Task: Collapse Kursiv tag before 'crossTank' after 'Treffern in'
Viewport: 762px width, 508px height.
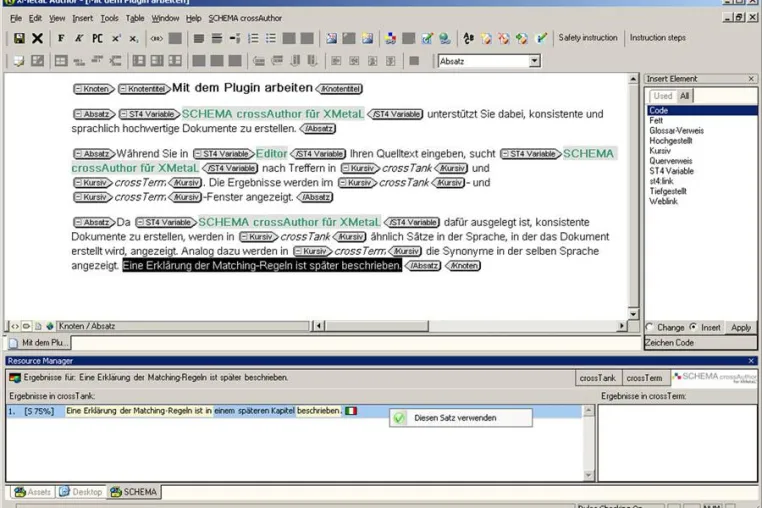Action: point(346,169)
